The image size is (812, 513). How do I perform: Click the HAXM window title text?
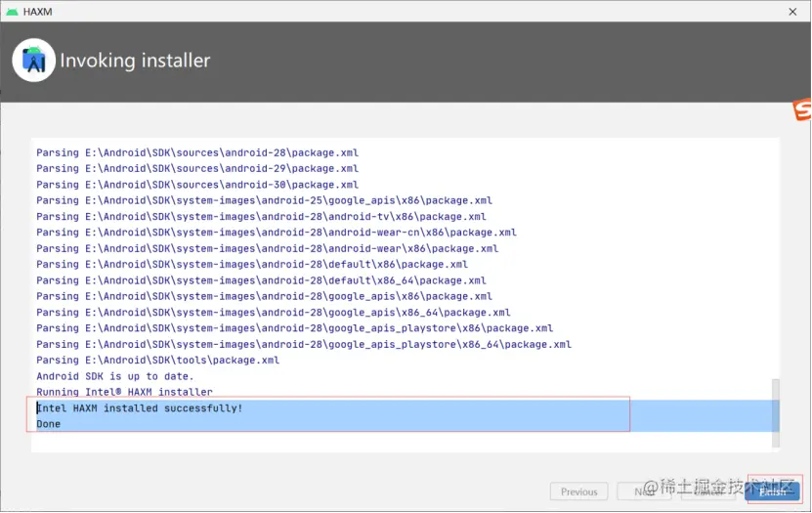coord(37,12)
